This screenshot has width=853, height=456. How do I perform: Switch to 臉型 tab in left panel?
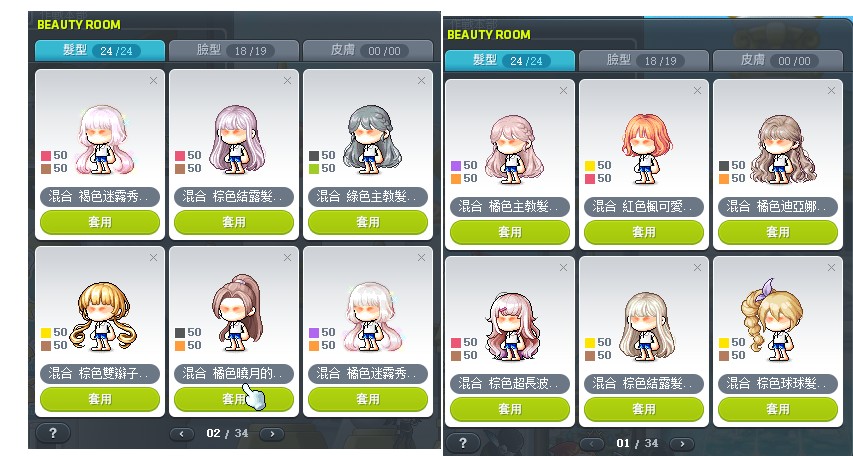coord(234,51)
